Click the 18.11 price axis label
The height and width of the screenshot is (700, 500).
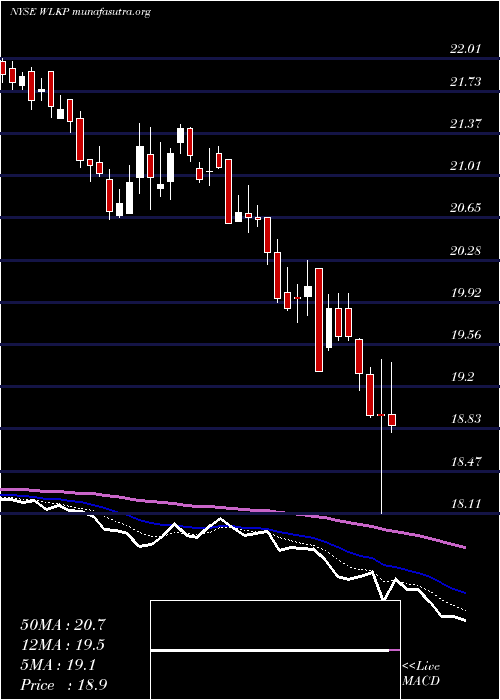(x=466, y=504)
